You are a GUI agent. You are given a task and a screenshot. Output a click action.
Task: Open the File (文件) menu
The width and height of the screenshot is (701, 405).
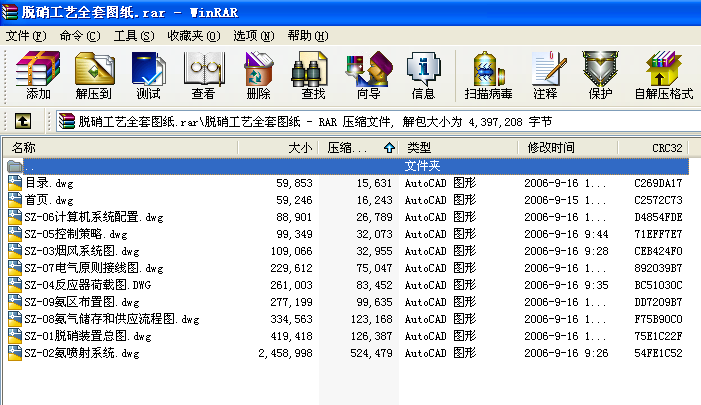(25, 36)
